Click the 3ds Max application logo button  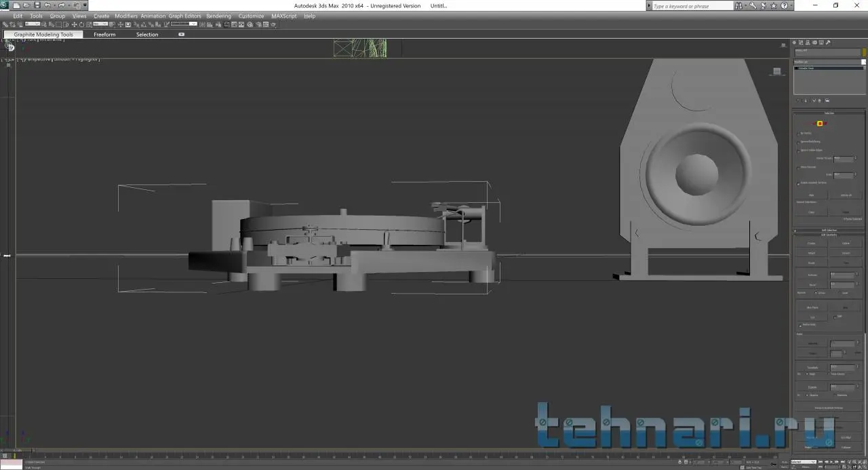tap(5, 5)
